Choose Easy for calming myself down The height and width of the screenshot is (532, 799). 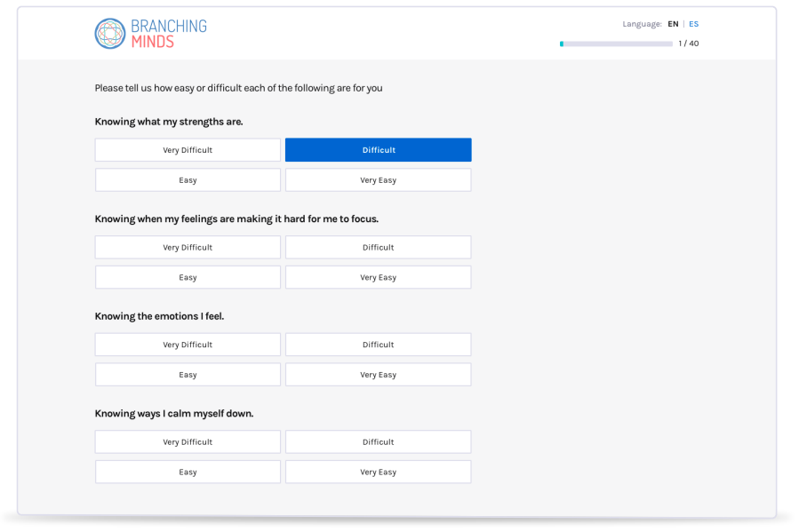pyautogui.click(x=188, y=472)
